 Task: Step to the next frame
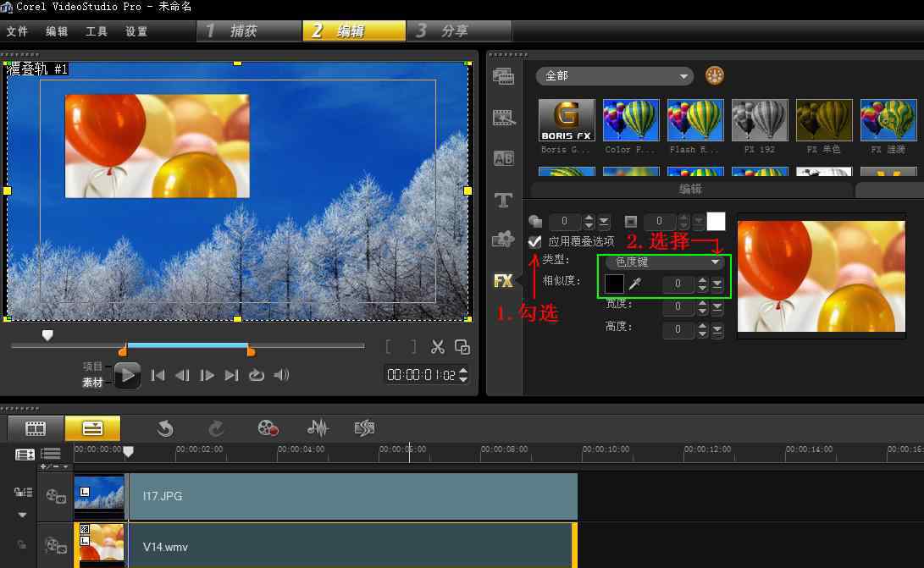207,375
